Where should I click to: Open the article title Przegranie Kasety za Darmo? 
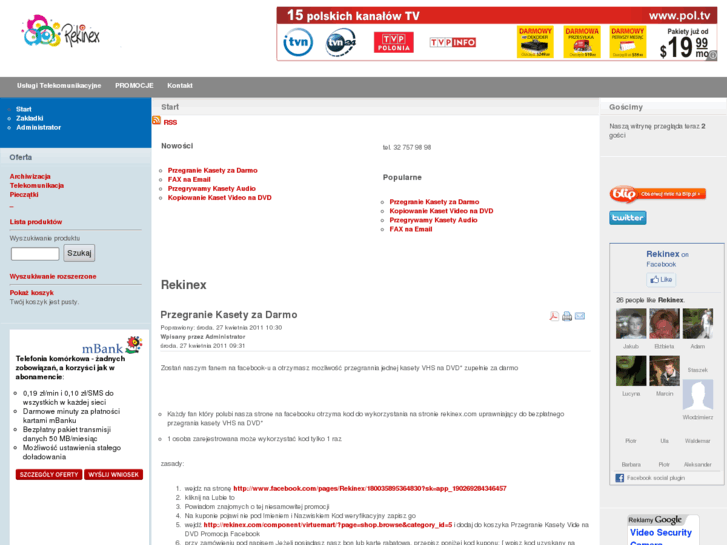coord(229,315)
